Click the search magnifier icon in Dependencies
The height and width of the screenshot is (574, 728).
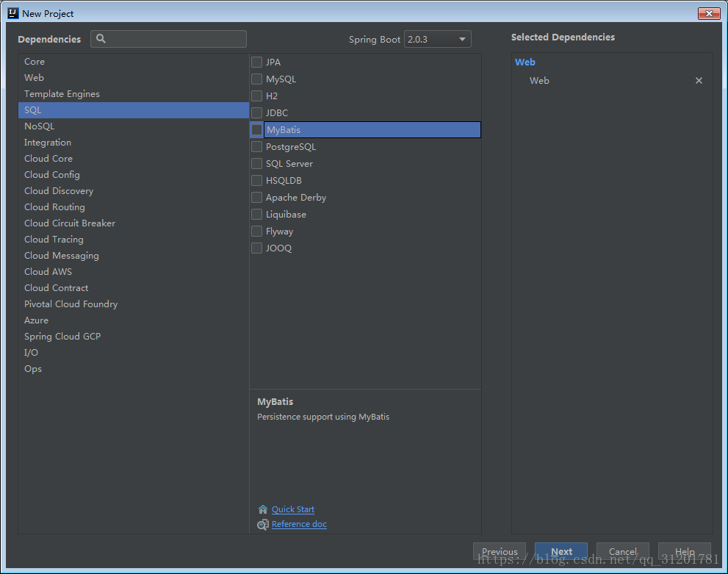click(x=101, y=39)
